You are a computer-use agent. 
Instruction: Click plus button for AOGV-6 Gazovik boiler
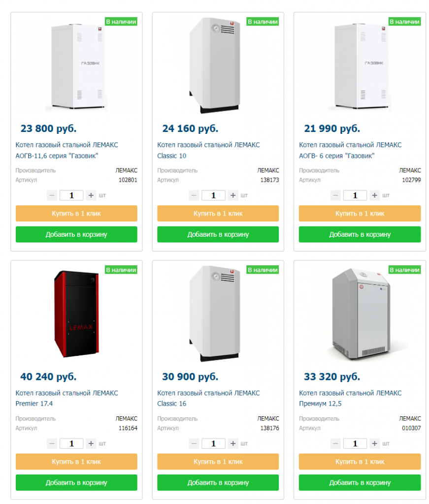tap(374, 195)
